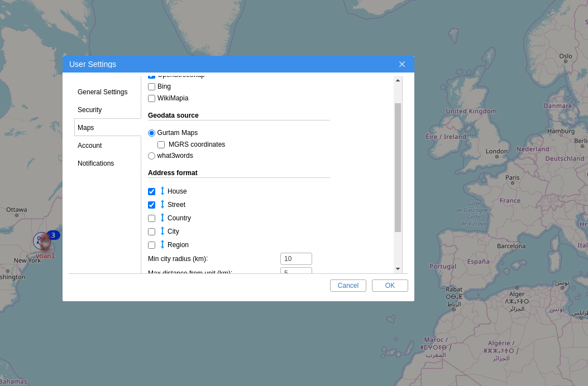Click the reorder arrow icon beside House

coord(162,191)
